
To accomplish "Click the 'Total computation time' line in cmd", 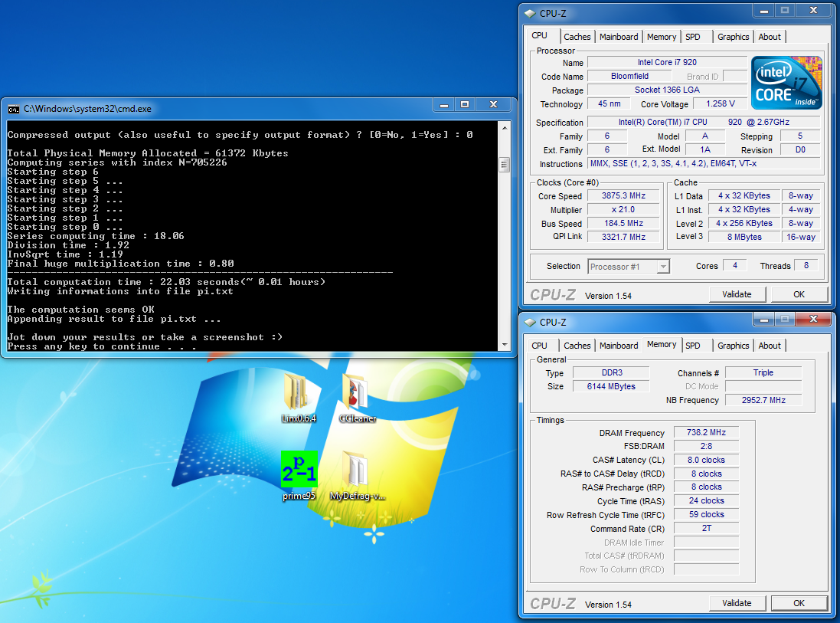I will (166, 282).
